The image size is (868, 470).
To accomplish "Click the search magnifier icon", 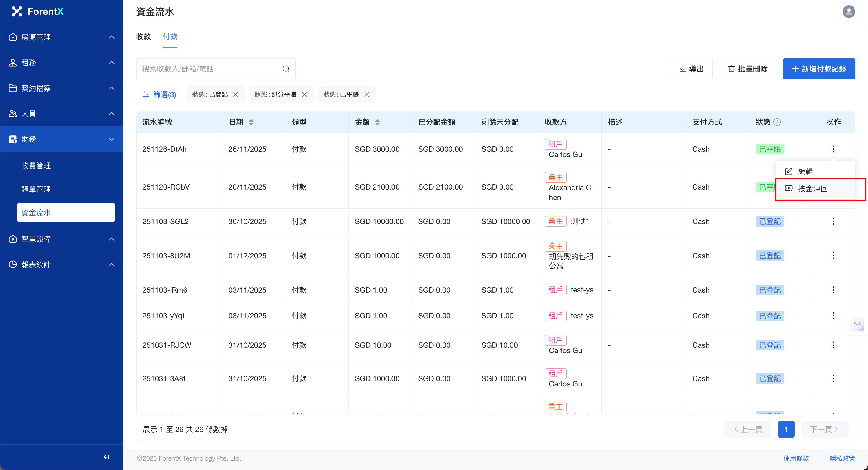I will click(286, 69).
